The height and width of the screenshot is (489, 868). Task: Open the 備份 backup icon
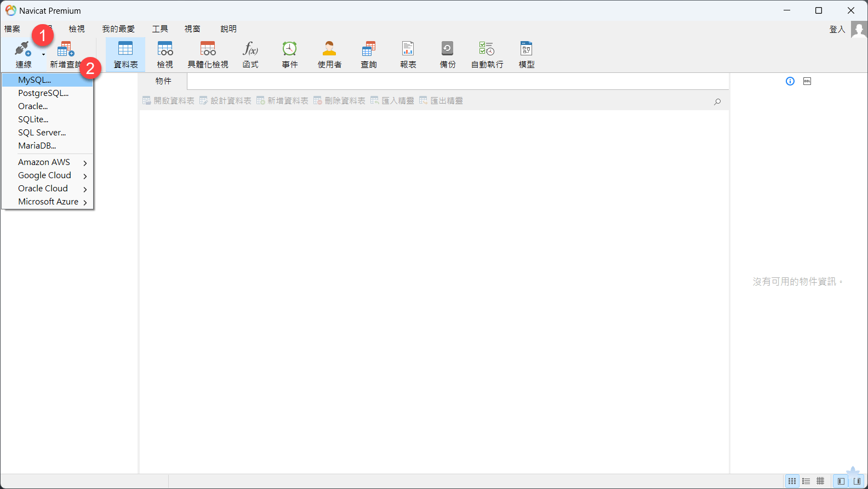pyautogui.click(x=448, y=54)
